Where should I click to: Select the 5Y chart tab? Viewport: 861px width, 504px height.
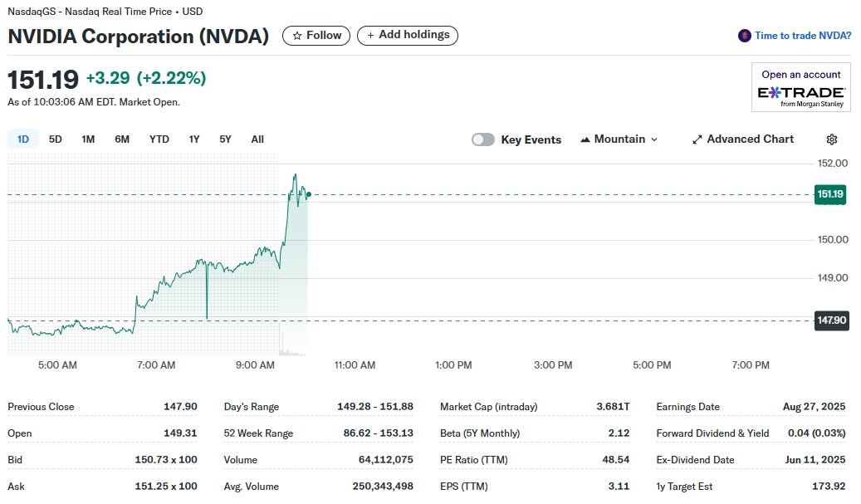click(224, 139)
